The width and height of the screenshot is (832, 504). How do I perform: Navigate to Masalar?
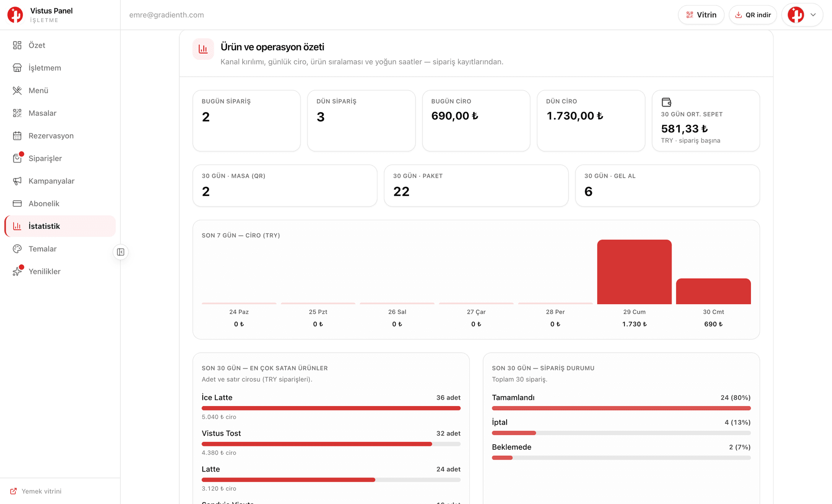(x=60, y=113)
